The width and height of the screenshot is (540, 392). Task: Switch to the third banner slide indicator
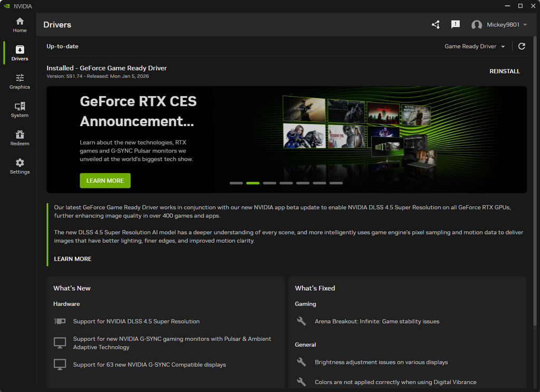pos(269,183)
